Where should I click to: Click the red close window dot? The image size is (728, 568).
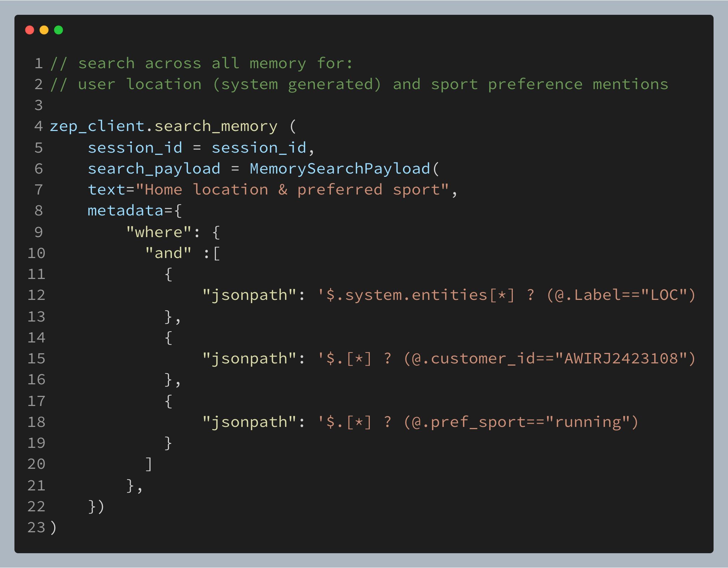click(x=30, y=30)
